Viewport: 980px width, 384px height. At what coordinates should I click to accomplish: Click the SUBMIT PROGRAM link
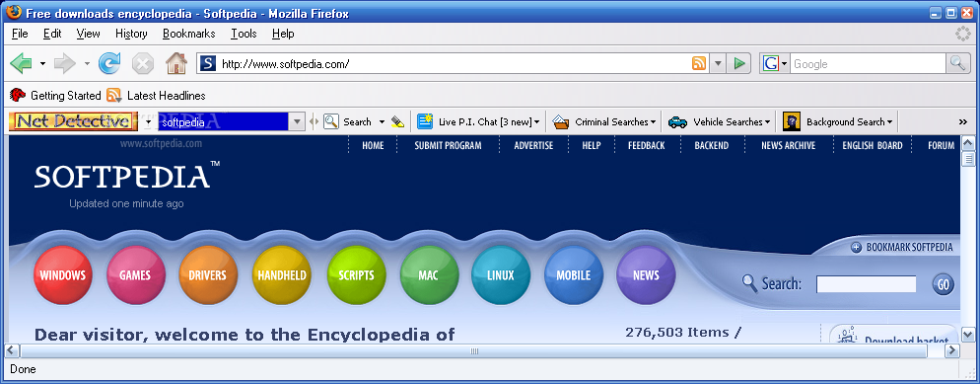point(449,146)
